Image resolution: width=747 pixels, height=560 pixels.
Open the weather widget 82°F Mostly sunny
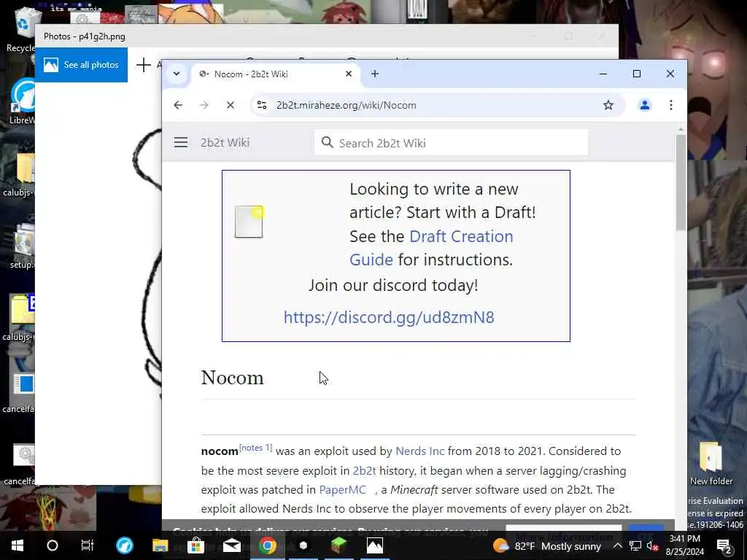[x=547, y=545]
